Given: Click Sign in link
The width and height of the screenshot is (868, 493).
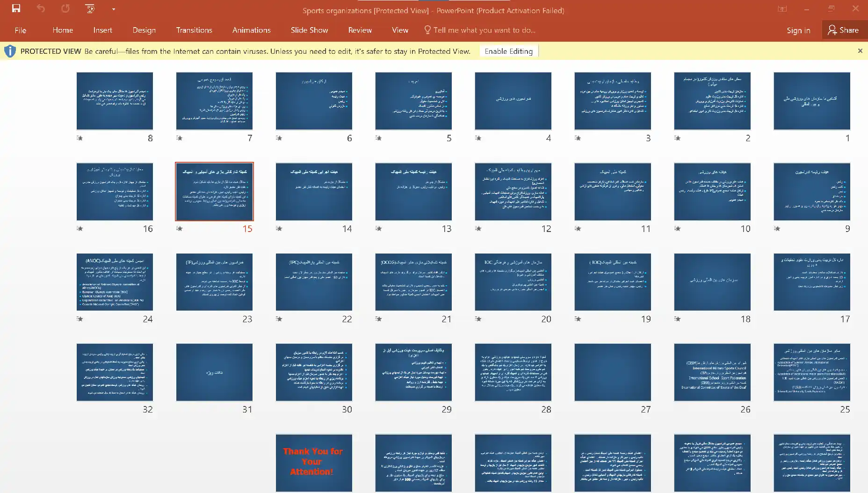Looking at the screenshot, I should tap(798, 30).
